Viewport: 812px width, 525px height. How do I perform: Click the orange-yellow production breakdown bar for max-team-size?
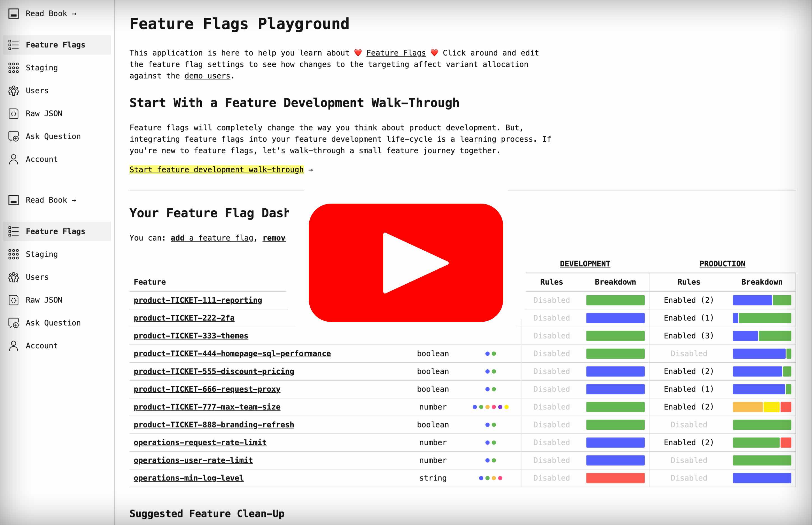(x=747, y=407)
